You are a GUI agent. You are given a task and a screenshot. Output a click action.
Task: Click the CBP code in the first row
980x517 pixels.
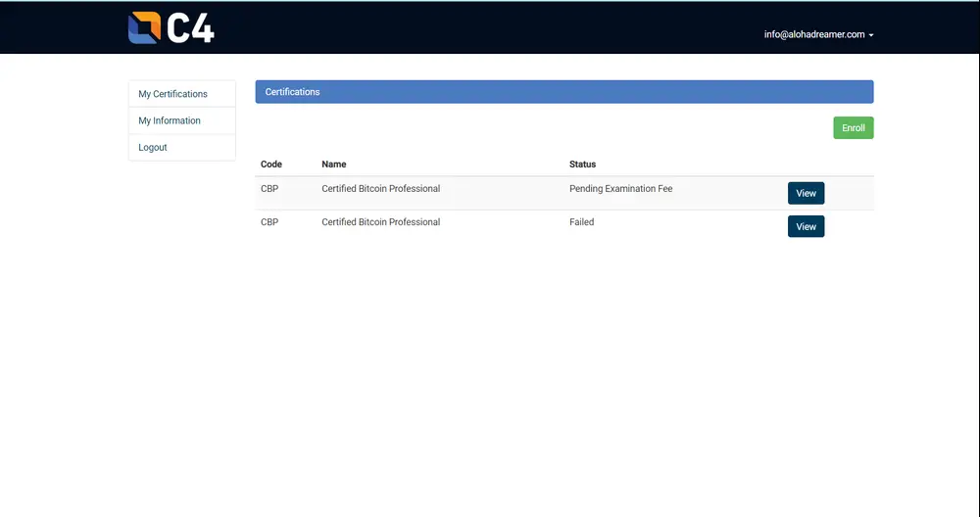[269, 189]
